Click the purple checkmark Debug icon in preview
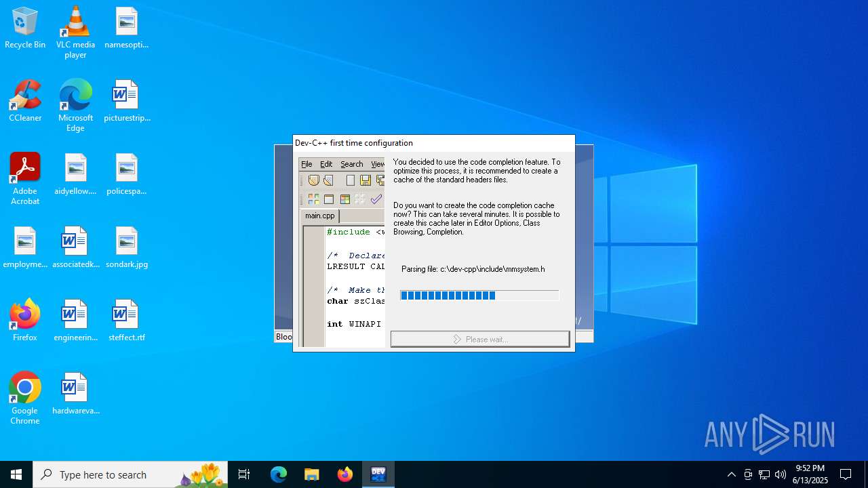The width and height of the screenshot is (868, 488). (x=376, y=199)
